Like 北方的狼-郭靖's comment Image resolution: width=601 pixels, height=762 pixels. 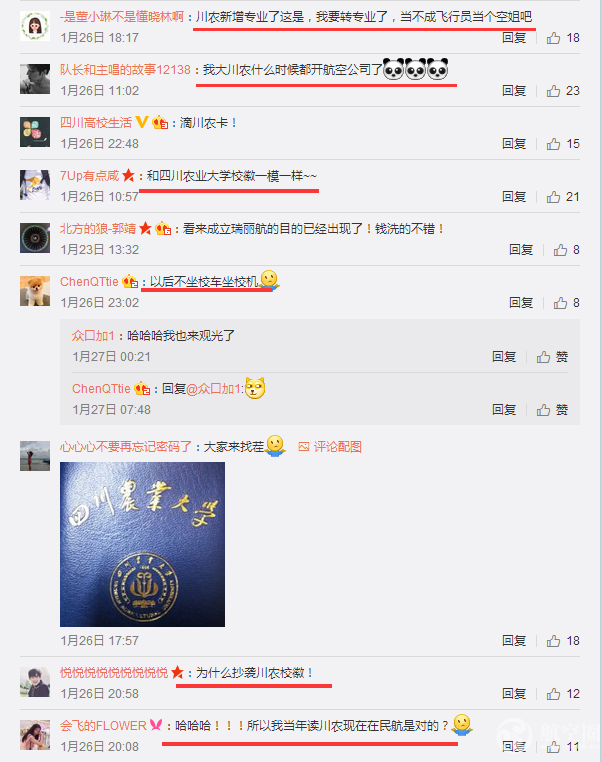click(566, 250)
